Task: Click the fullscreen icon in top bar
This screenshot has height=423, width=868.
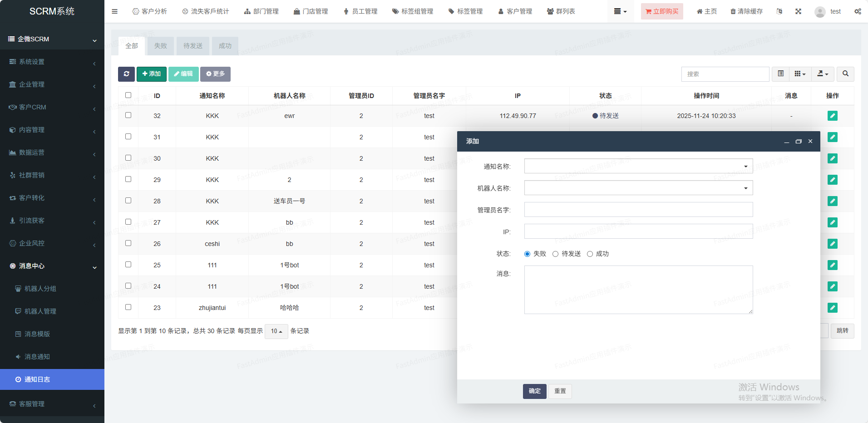Action: 798,11
